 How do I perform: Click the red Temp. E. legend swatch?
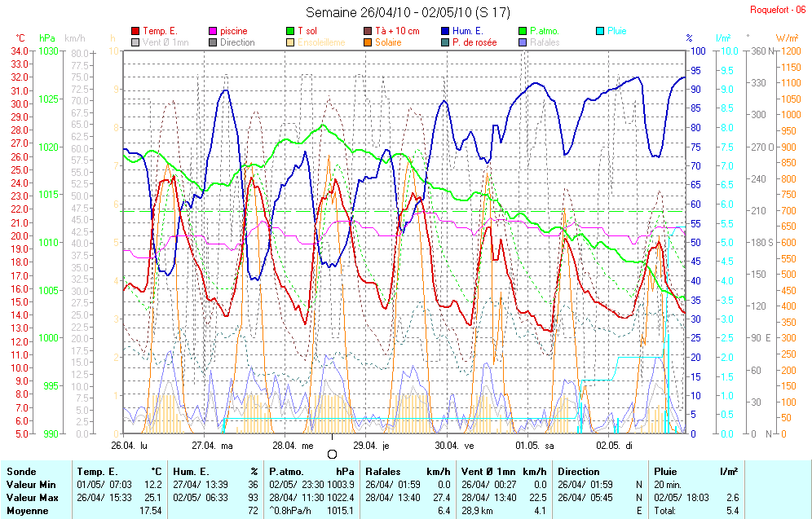[x=135, y=31]
